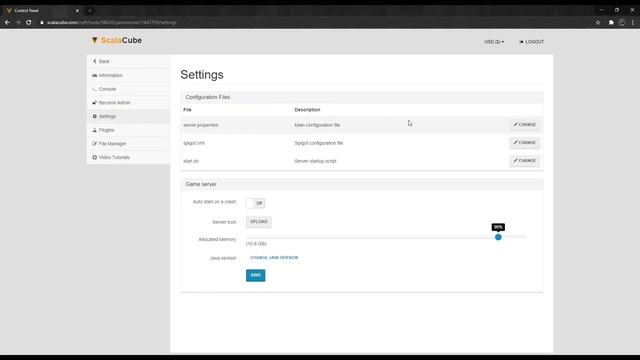Open the Become Admin sidebar item
This screenshot has width=640, height=360.
[x=128, y=103]
